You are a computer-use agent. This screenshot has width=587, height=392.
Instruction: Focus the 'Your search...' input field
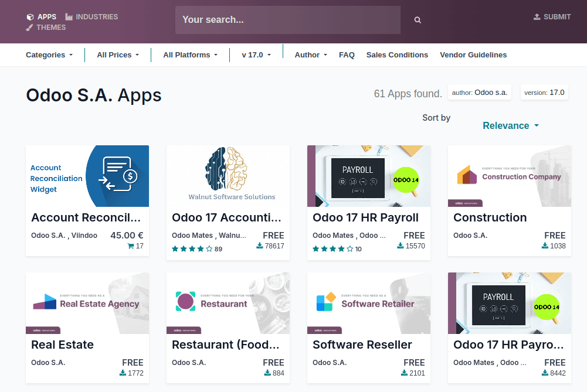288,20
